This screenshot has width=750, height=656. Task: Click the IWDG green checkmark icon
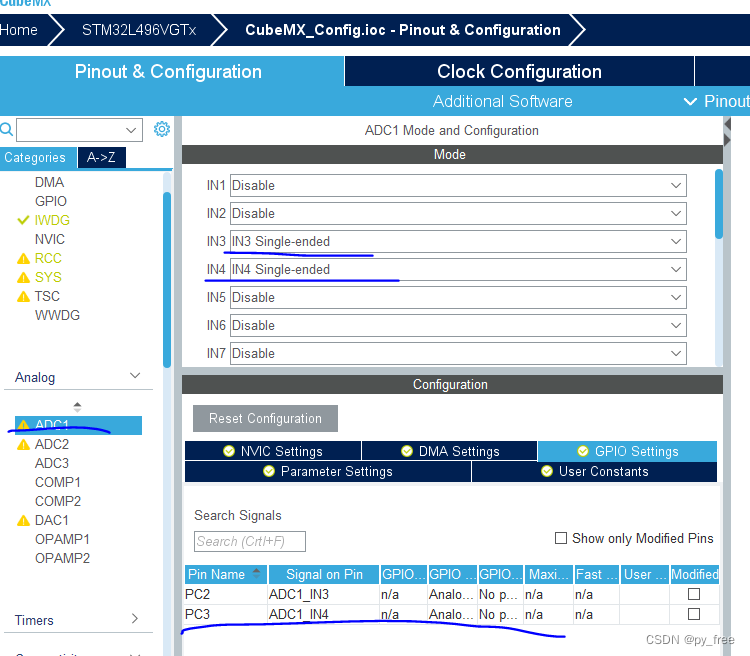pyautogui.click(x=23, y=220)
